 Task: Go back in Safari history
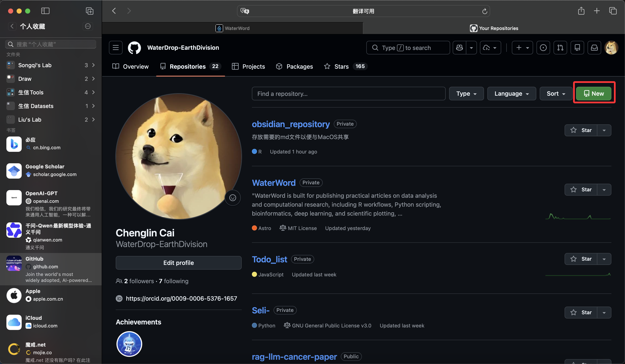coord(114,11)
